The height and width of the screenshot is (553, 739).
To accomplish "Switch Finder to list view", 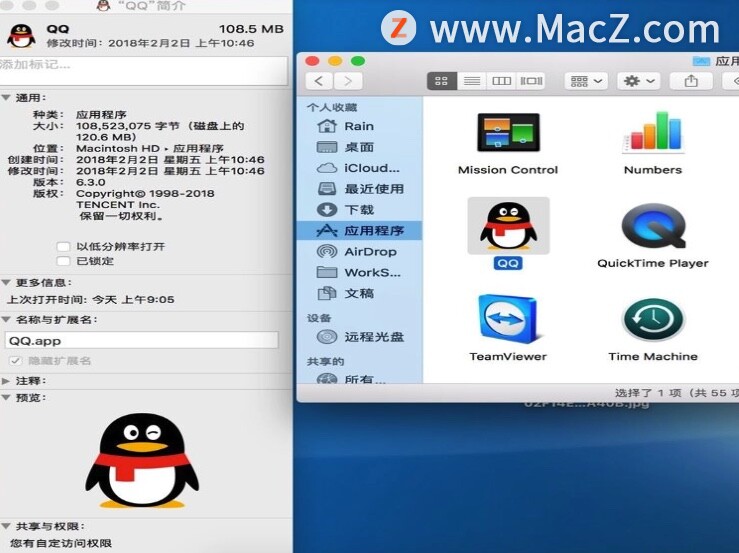I will coord(472,81).
